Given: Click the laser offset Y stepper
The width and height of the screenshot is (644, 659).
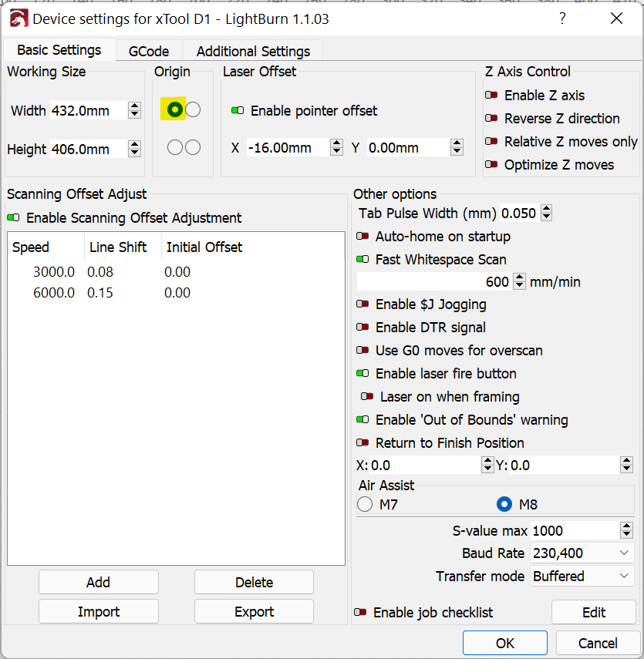Looking at the screenshot, I should 457,147.
